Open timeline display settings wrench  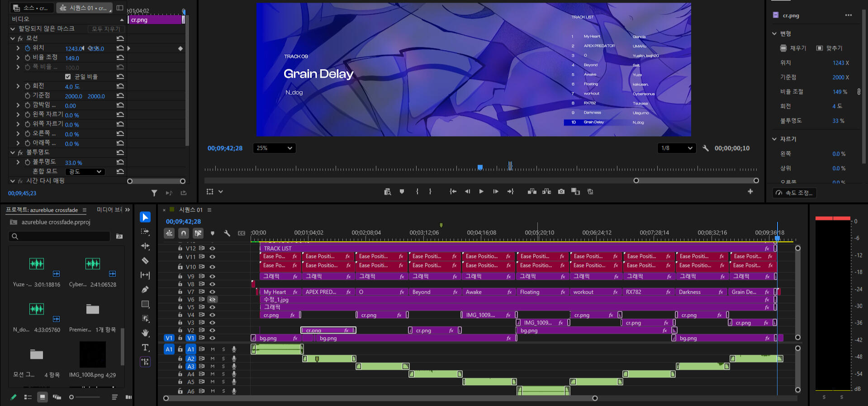pyautogui.click(x=227, y=233)
